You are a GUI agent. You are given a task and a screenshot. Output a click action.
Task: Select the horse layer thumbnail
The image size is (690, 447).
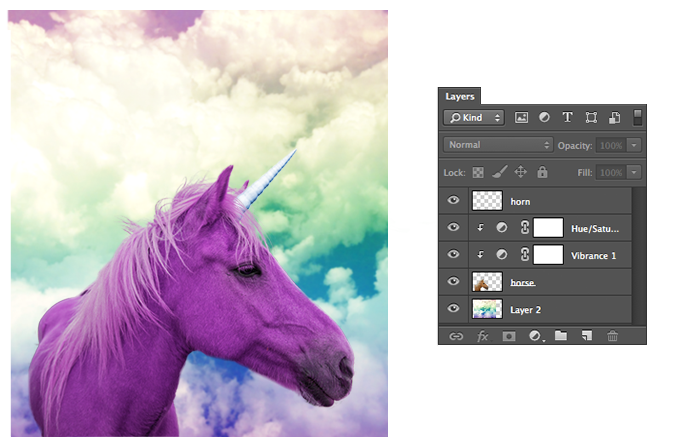point(487,282)
